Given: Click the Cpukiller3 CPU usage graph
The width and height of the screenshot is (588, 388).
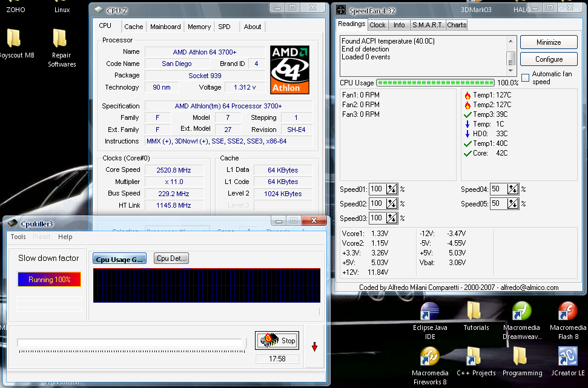Looking at the screenshot, I should (x=206, y=285).
